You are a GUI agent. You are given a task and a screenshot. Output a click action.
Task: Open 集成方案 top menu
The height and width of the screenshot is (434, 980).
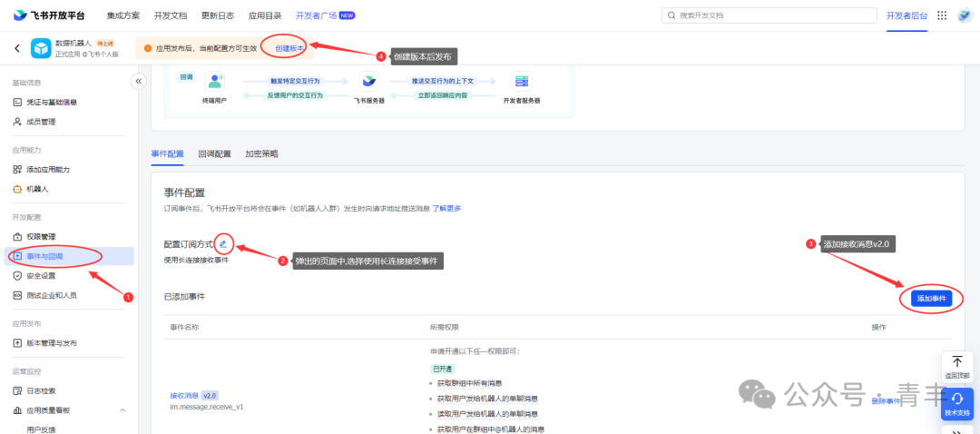tap(123, 15)
